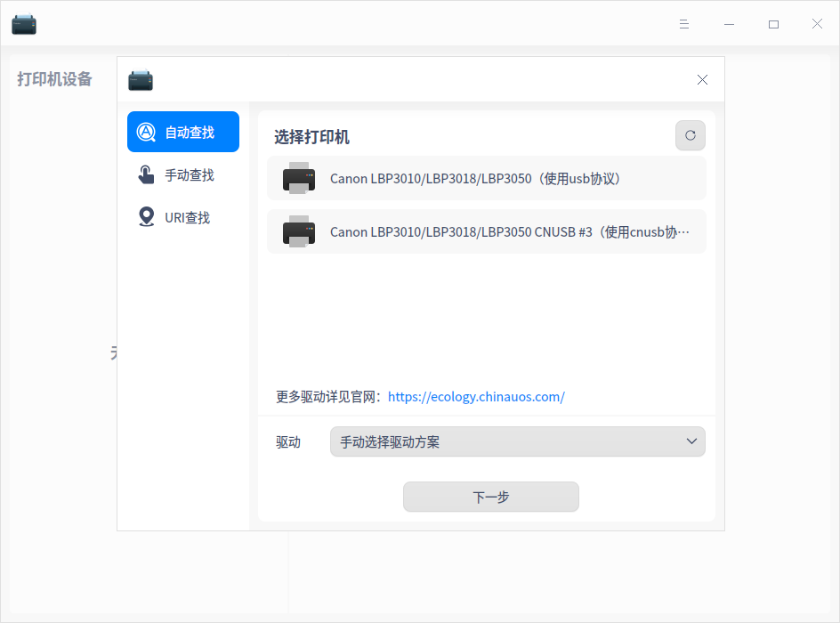This screenshot has height=623, width=840.
Task: Select the Canon CNUSB #3 printer entry
Action: click(488, 231)
